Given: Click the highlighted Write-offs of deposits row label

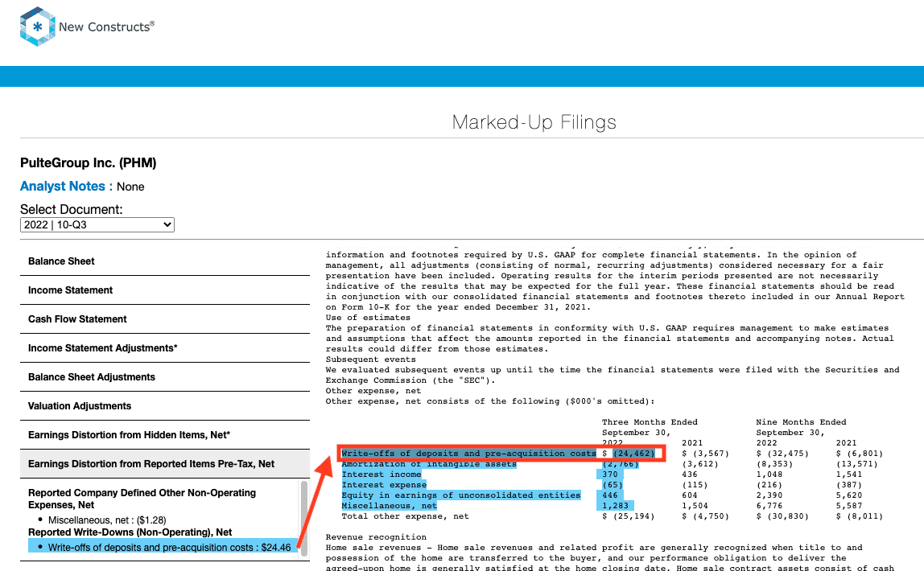Looking at the screenshot, I should 468,454.
